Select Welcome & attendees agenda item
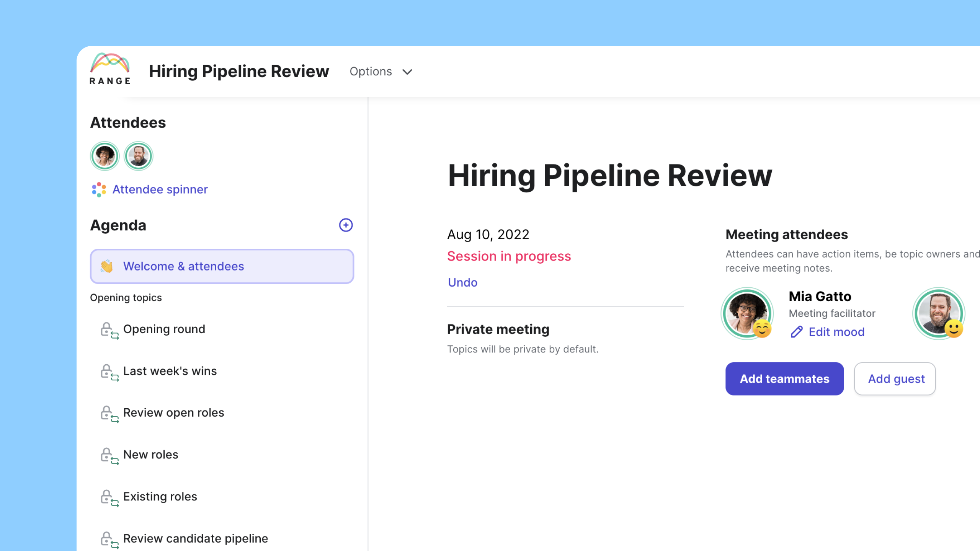The height and width of the screenshot is (551, 980). pyautogui.click(x=222, y=266)
